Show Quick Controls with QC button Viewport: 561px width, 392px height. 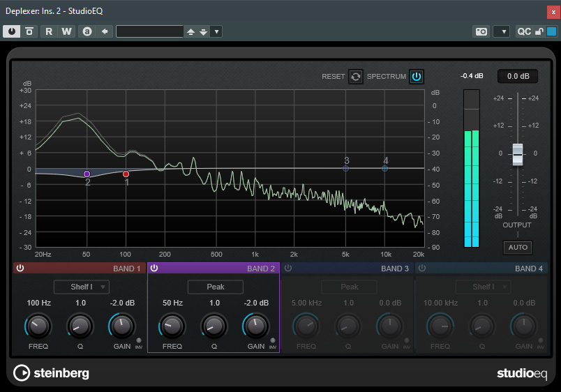(x=524, y=31)
